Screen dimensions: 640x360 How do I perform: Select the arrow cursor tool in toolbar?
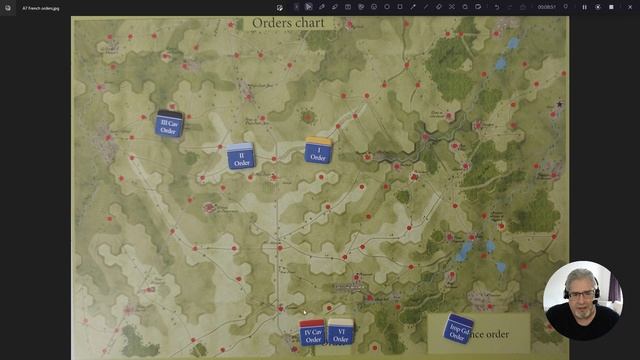(x=309, y=7)
